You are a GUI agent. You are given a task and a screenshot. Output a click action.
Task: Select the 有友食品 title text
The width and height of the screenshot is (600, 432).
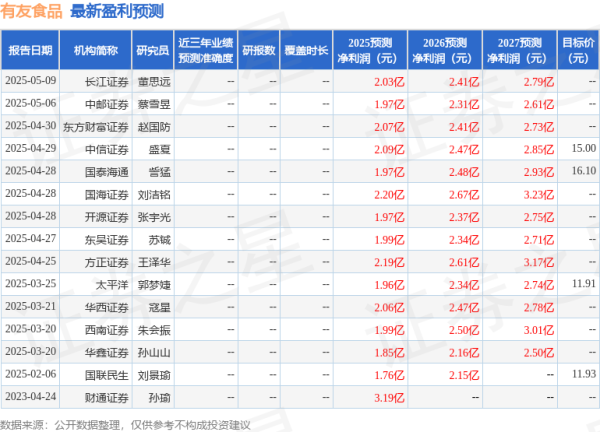point(31,11)
